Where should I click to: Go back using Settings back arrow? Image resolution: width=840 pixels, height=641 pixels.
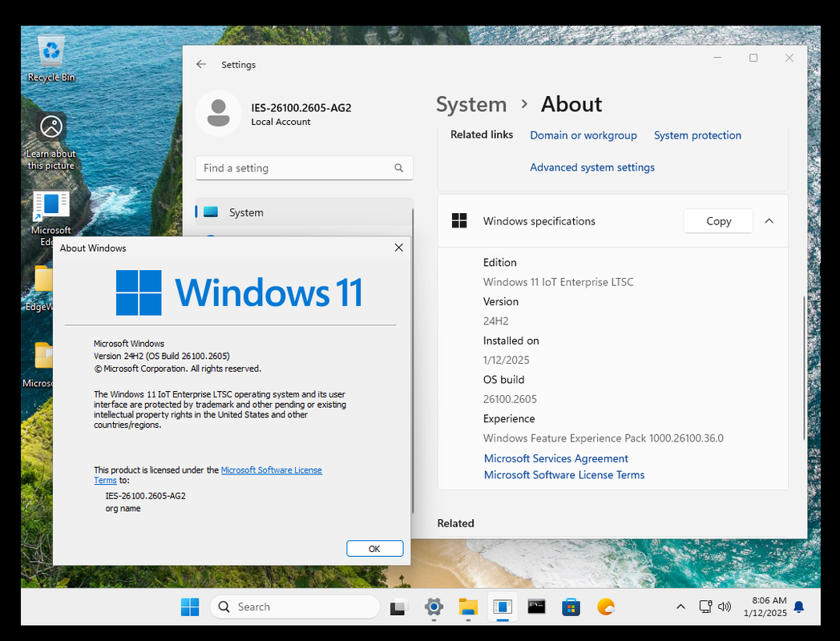pos(201,64)
